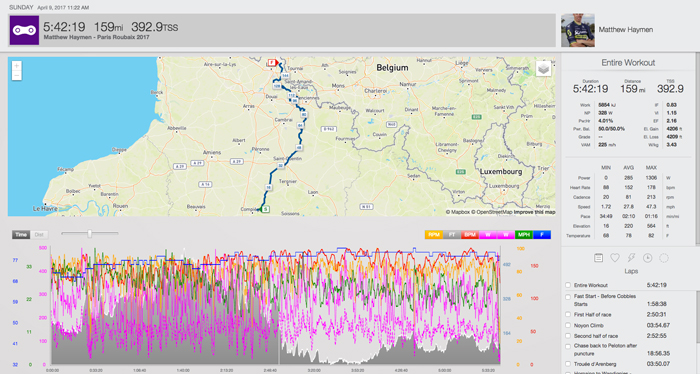Screen dimensions: 700x374
Task: Toggle the FT elevation chart series
Action: (451, 235)
